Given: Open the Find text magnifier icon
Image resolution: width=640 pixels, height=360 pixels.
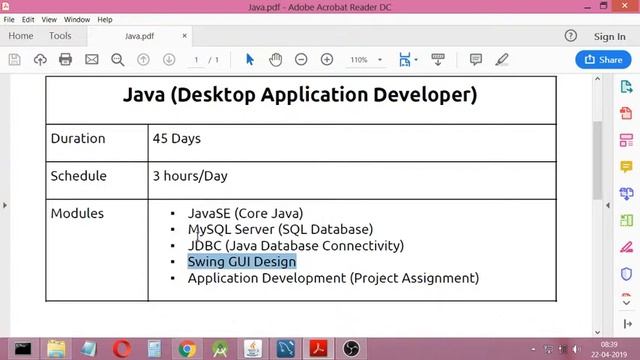Looking at the screenshot, I should [118, 60].
